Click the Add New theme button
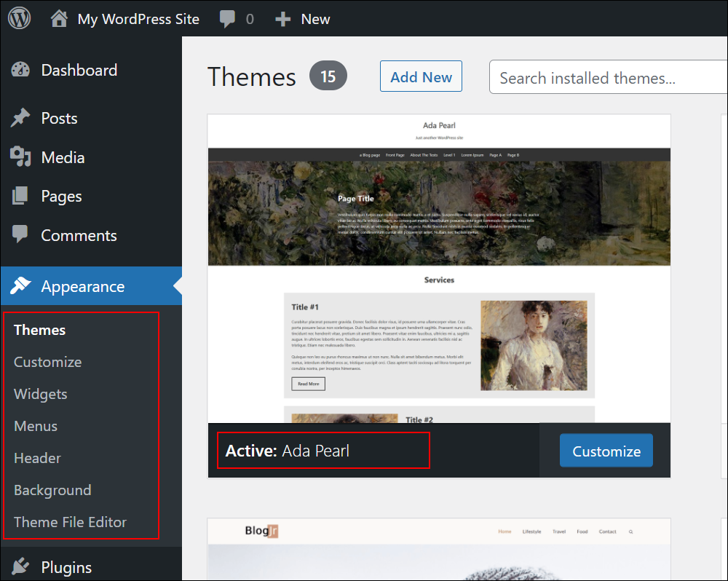The height and width of the screenshot is (581, 728). pos(421,76)
